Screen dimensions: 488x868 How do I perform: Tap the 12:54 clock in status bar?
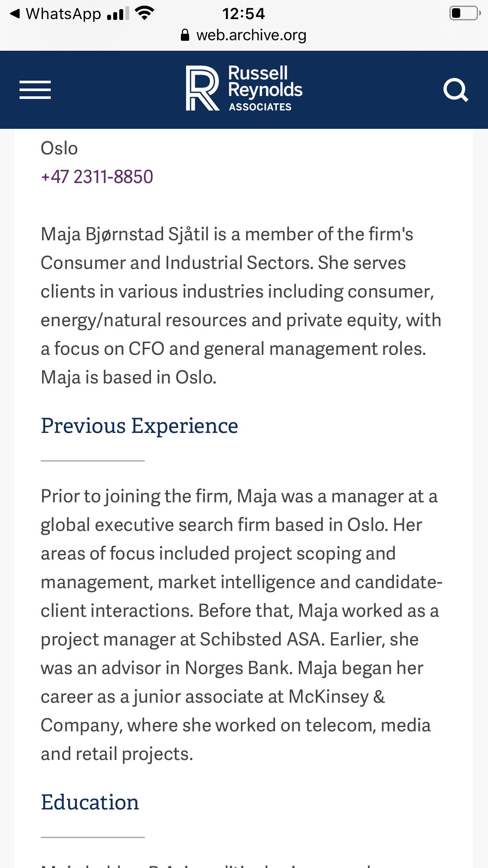[243, 14]
